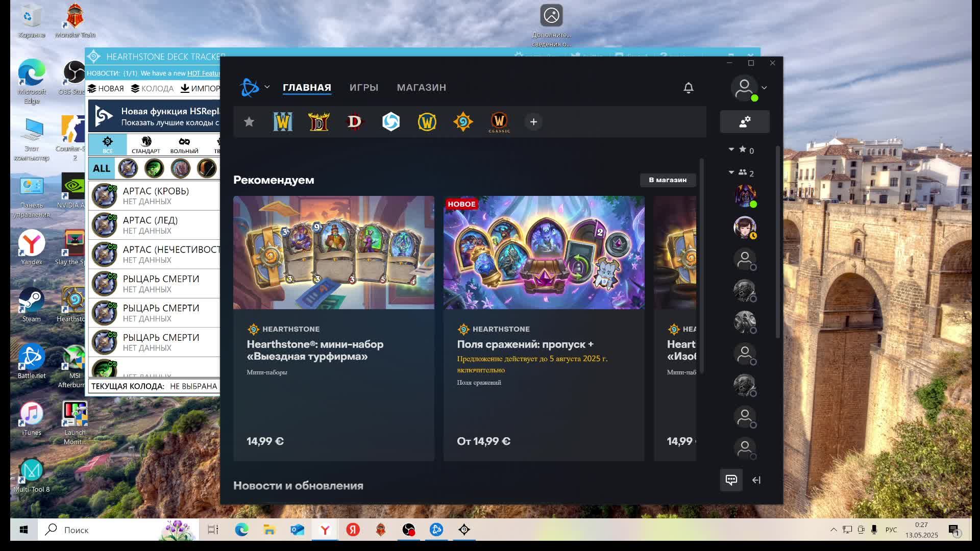Select the АРТАС (КРОВЬ) deck
The height and width of the screenshot is (551, 980).
coord(154,196)
